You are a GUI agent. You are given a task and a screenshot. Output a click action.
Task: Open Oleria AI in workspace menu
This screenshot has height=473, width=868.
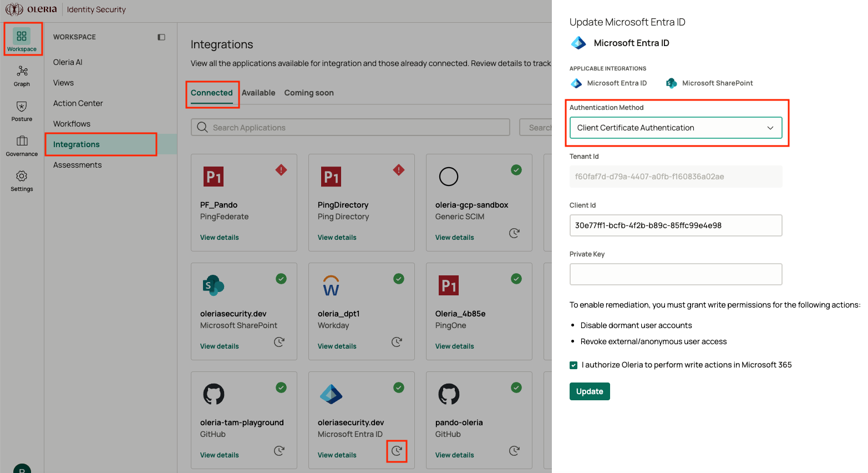(68, 62)
